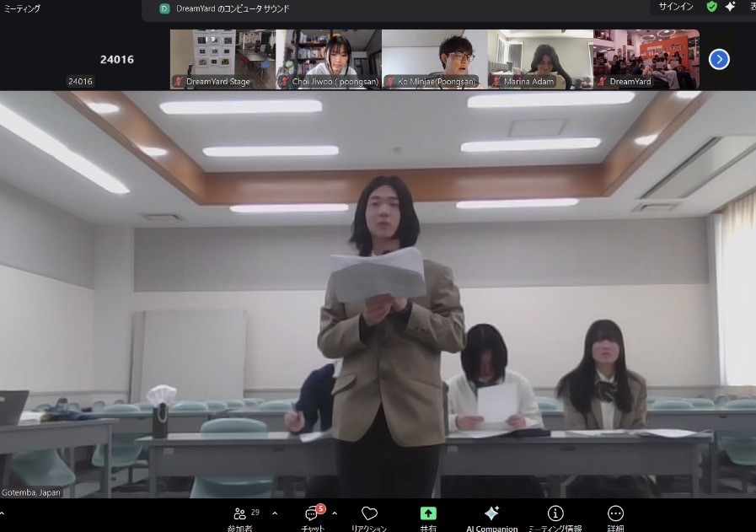Select Ko Minjae's video thumbnail

pos(434,59)
